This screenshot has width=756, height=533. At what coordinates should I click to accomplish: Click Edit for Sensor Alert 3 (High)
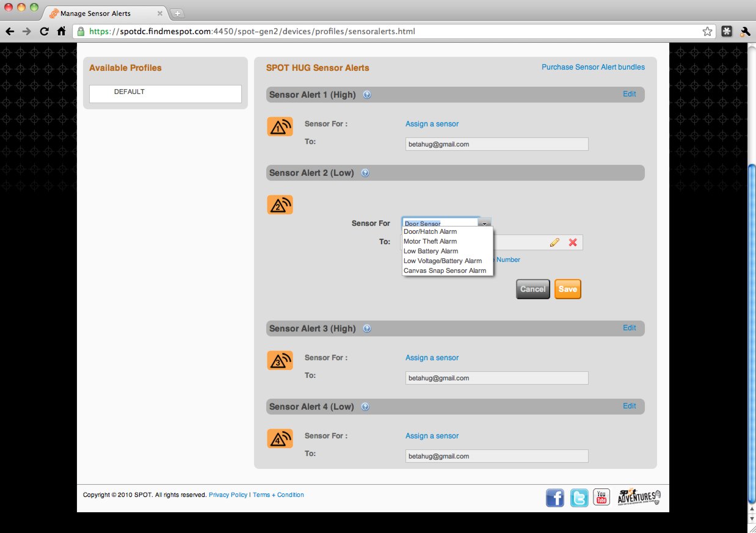tap(629, 328)
